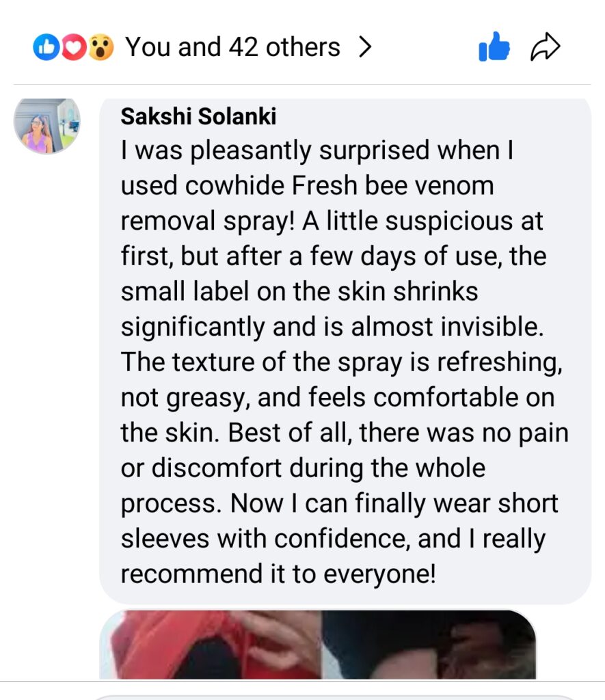This screenshot has width=605, height=700.
Task: Open the "You and 42 others" reactions
Action: pos(232,47)
